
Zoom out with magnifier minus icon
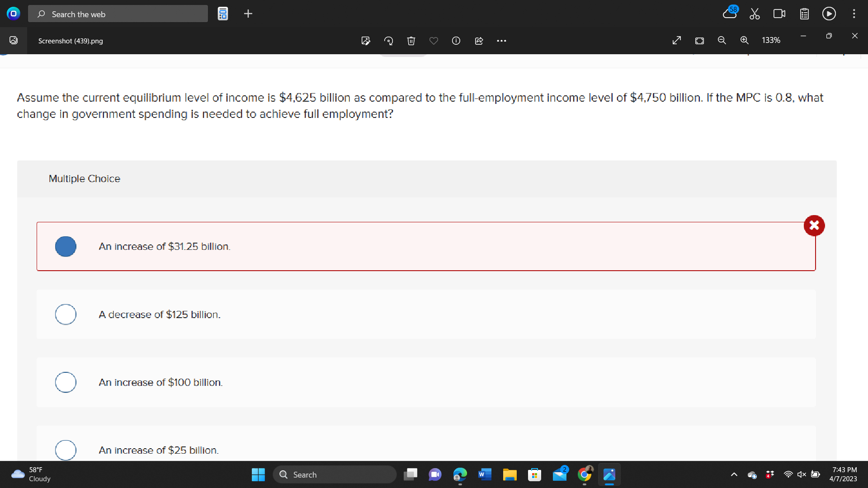pos(722,40)
